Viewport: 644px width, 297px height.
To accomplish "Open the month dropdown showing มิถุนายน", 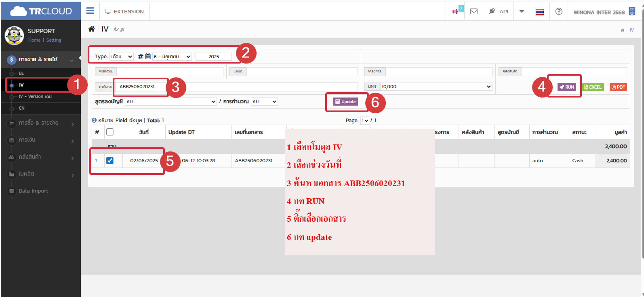I will (172, 57).
